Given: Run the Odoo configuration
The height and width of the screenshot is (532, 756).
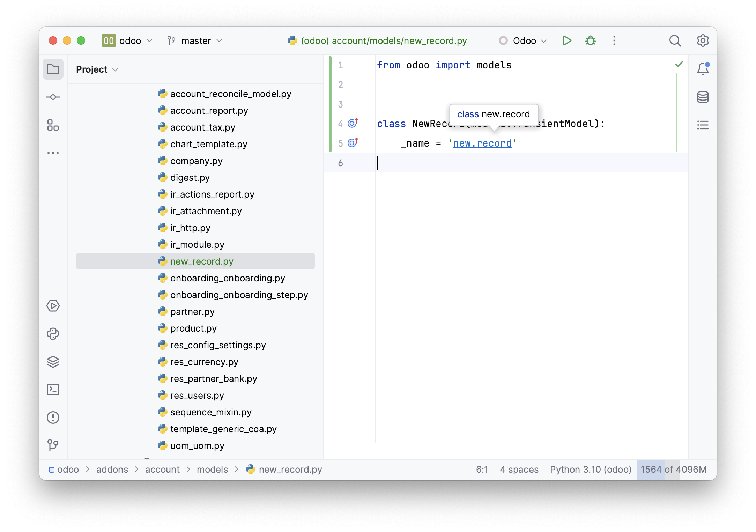Looking at the screenshot, I should coord(566,40).
